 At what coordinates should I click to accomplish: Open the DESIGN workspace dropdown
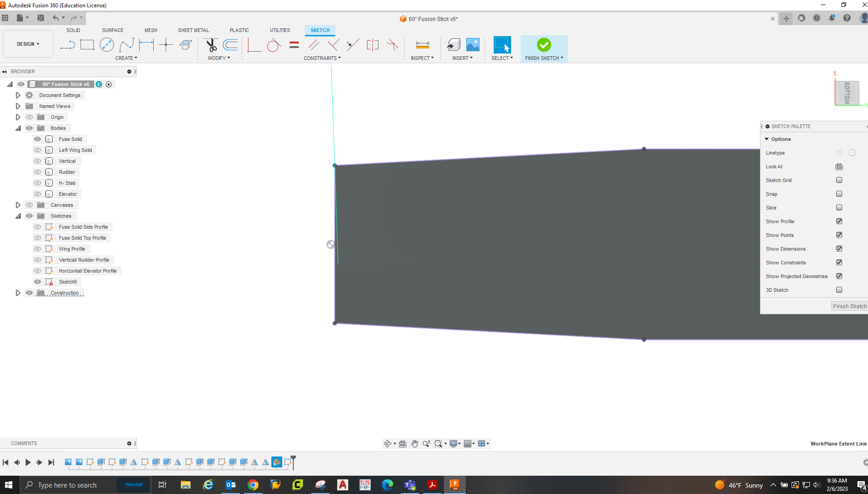[x=28, y=44]
